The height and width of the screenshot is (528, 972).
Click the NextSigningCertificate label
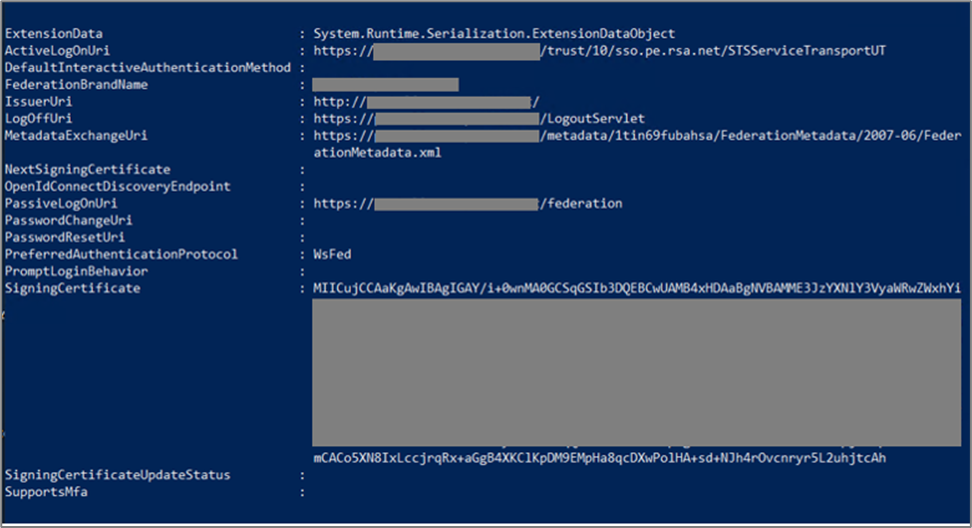coord(87,169)
